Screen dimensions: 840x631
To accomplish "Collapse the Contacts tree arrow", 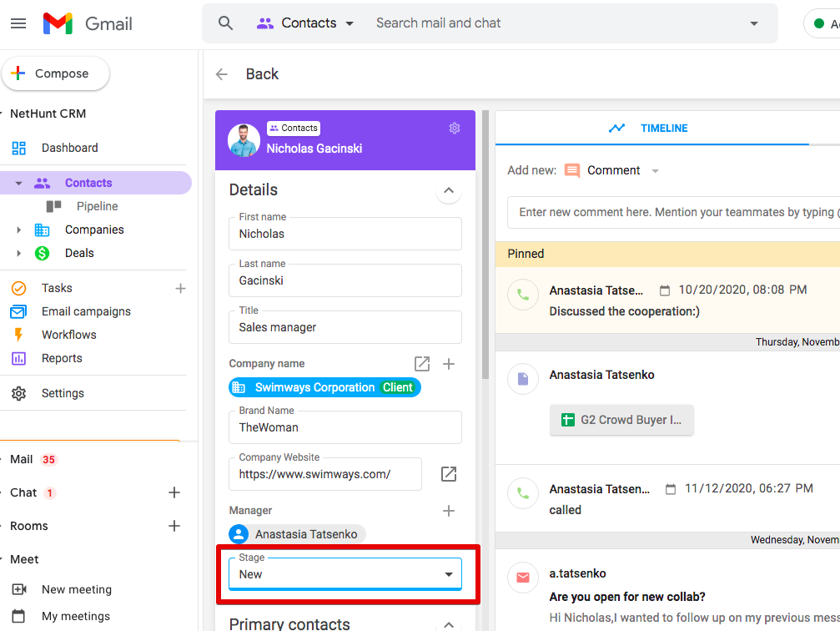I will 18,184.
